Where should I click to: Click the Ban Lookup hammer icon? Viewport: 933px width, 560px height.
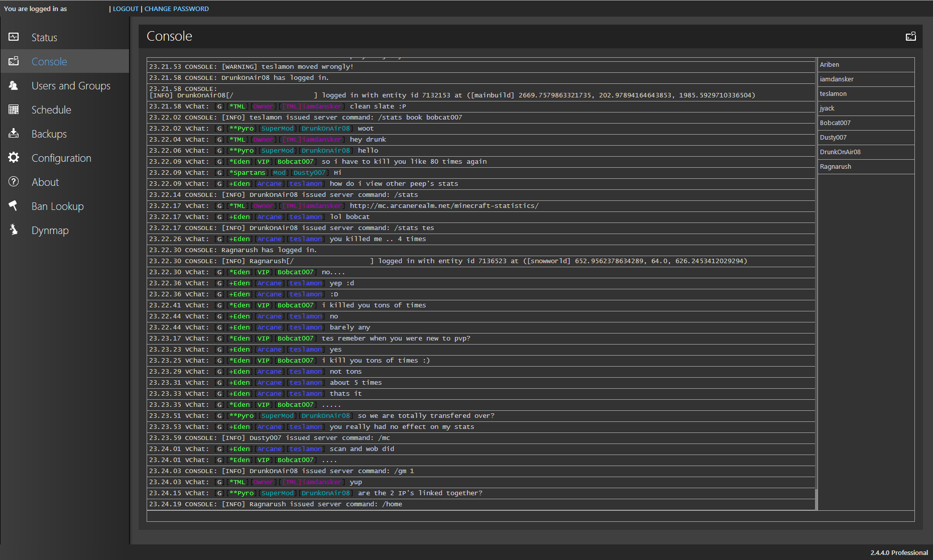point(14,206)
